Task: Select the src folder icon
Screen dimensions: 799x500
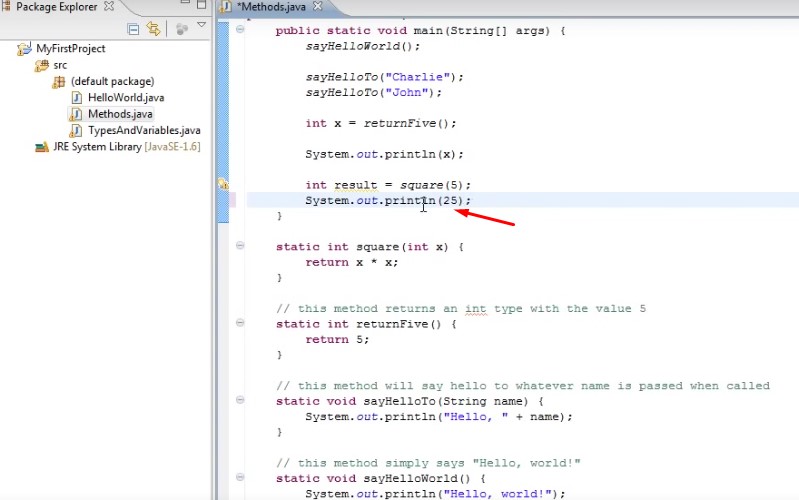Action: [x=42, y=65]
